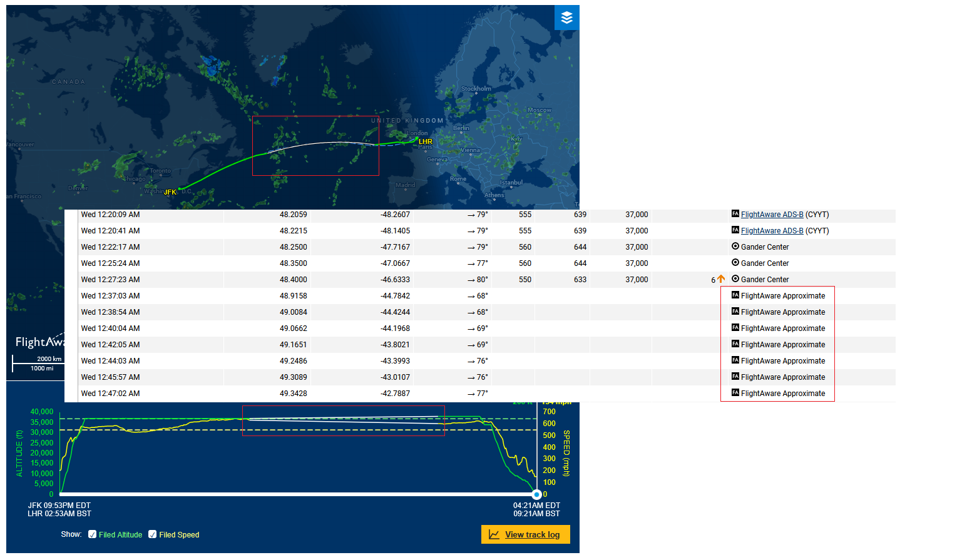
Task: Click FA icon in the 12:40:04 AM row
Action: pyautogui.click(x=735, y=328)
